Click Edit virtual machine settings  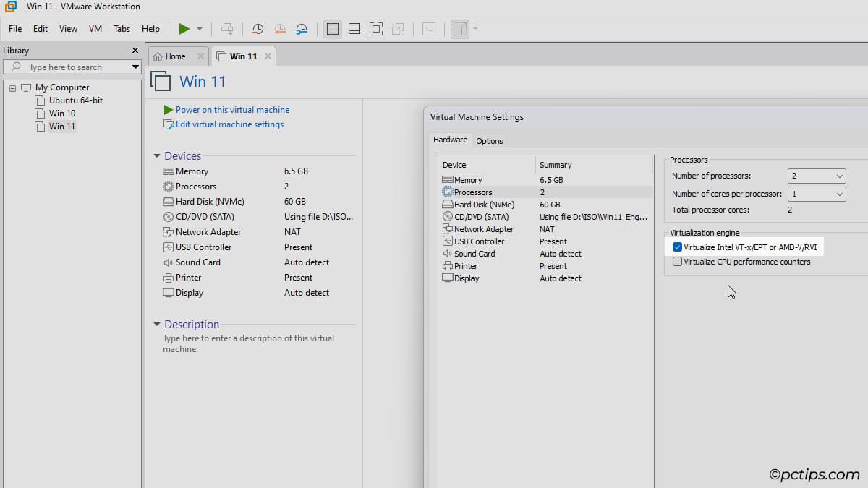pos(228,124)
